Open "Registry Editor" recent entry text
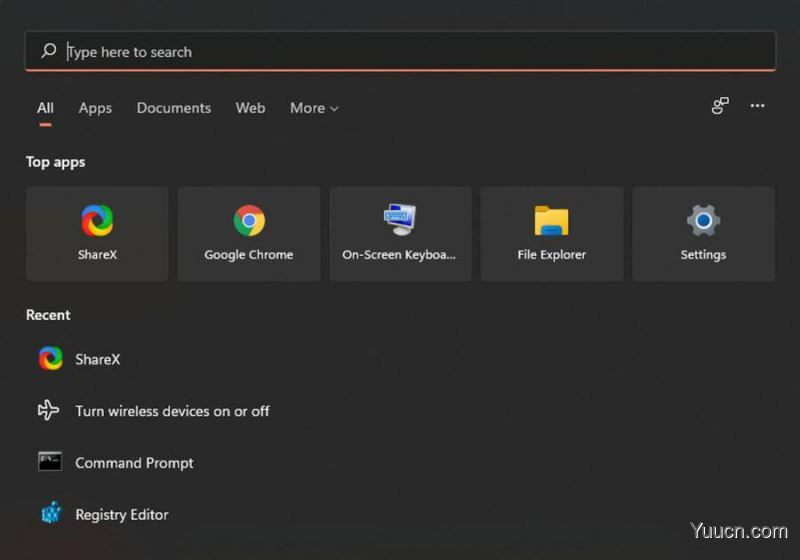Screen dimensions: 800x560 (122, 515)
